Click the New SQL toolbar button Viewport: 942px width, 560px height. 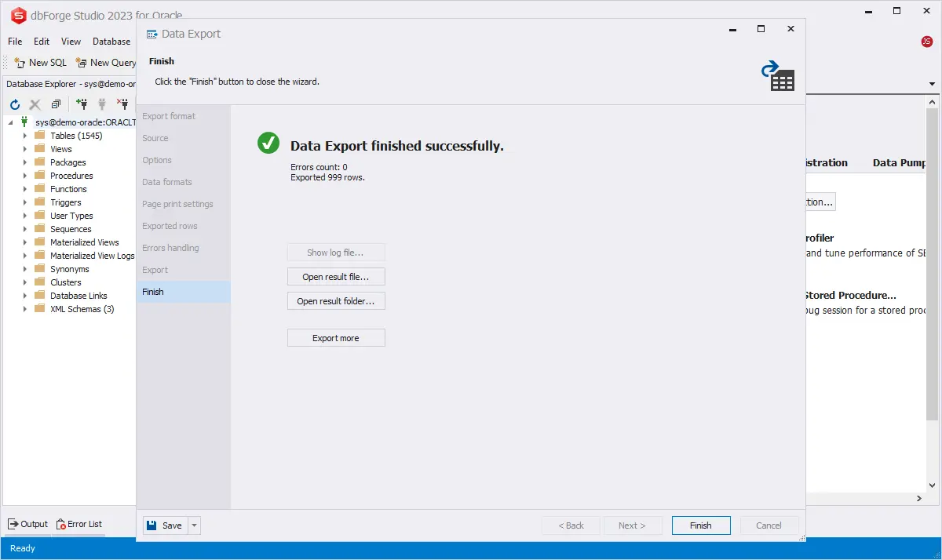coord(40,63)
